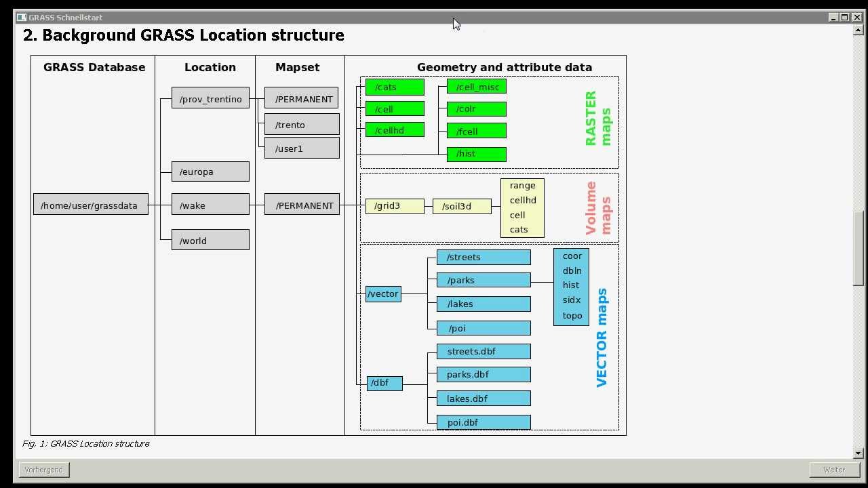Click the green /fcell box

pyautogui.click(x=477, y=131)
